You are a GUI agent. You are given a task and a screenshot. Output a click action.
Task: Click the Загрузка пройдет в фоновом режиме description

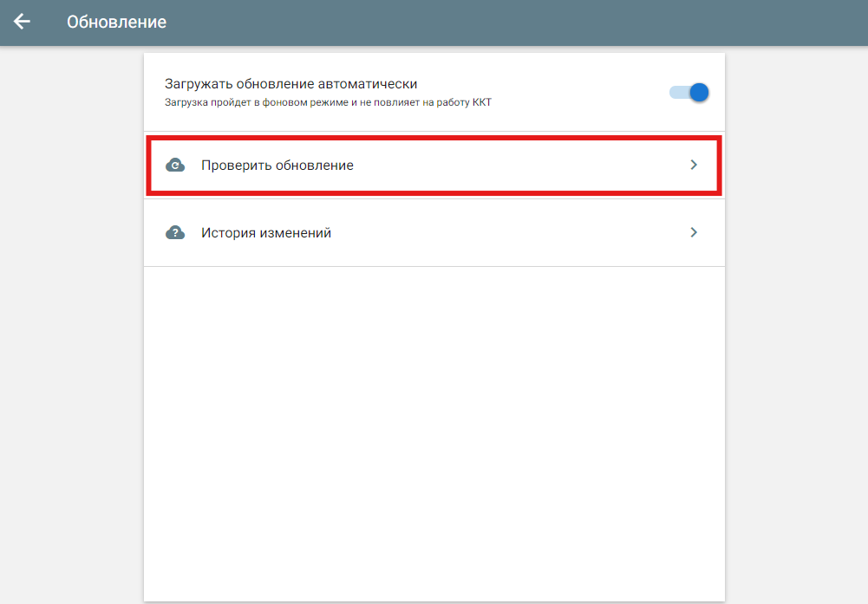click(x=328, y=102)
